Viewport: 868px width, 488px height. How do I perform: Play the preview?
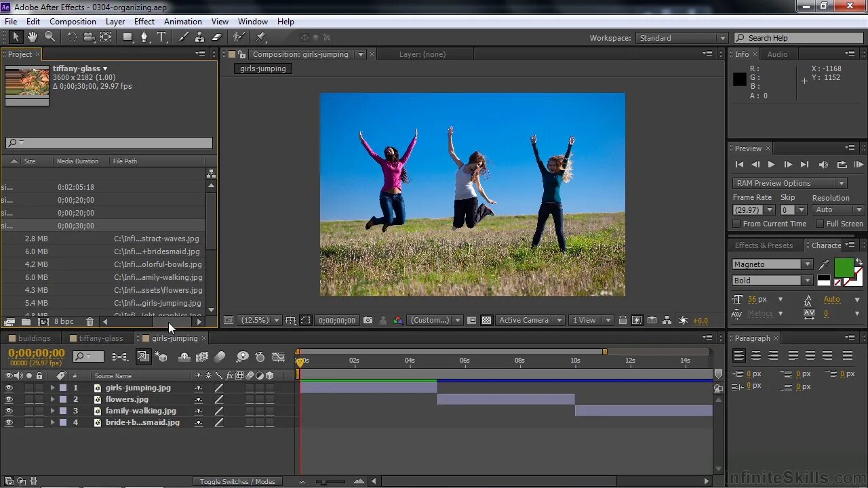(771, 165)
